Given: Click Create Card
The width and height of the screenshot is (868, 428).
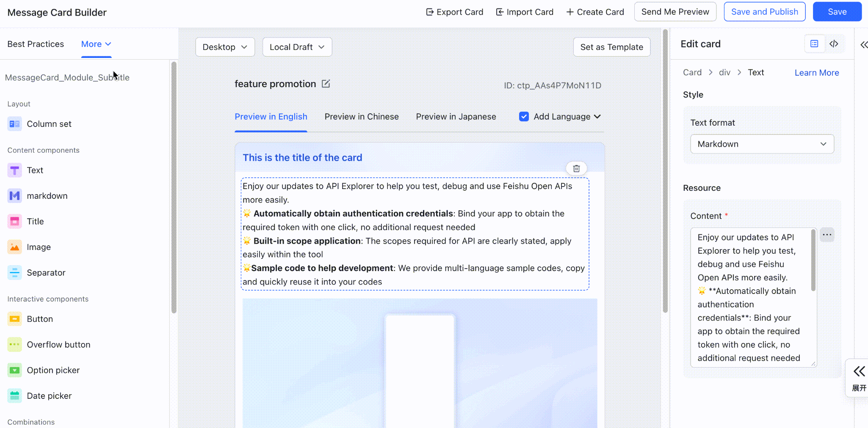Looking at the screenshot, I should point(595,12).
